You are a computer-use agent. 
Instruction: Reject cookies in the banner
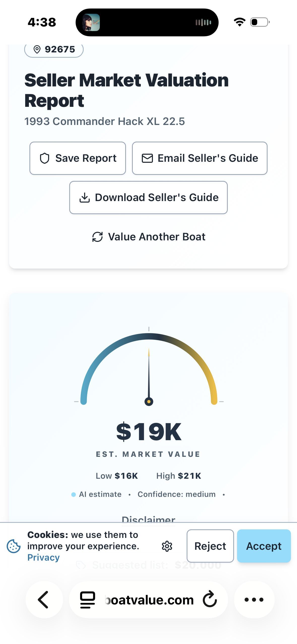tap(210, 546)
